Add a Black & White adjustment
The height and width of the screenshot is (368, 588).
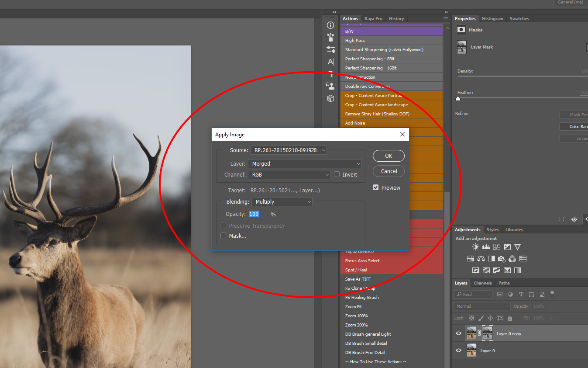[x=491, y=258]
